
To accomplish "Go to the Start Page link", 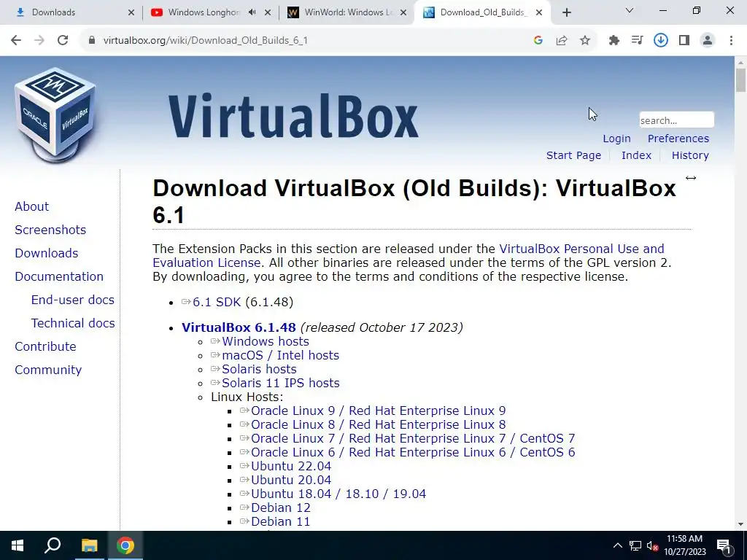I will click(573, 155).
